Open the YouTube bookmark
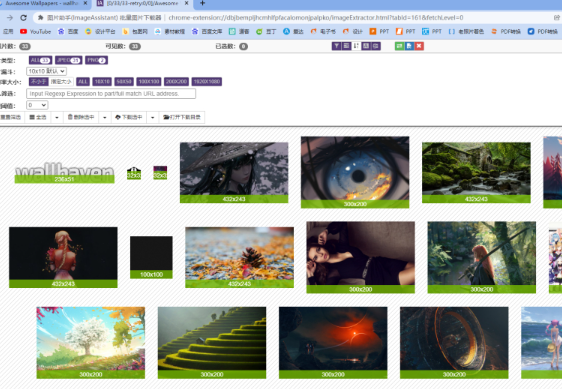Viewport: 562px width, 389px height. (35, 32)
